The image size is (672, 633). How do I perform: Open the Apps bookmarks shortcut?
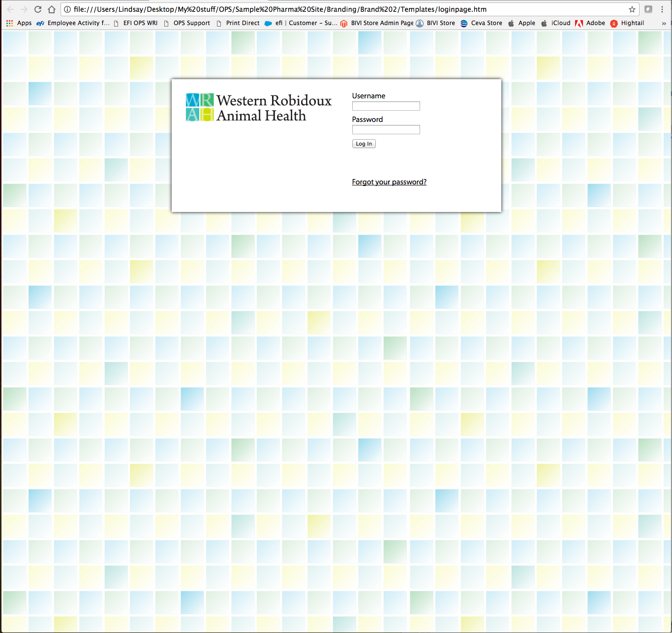tap(19, 23)
